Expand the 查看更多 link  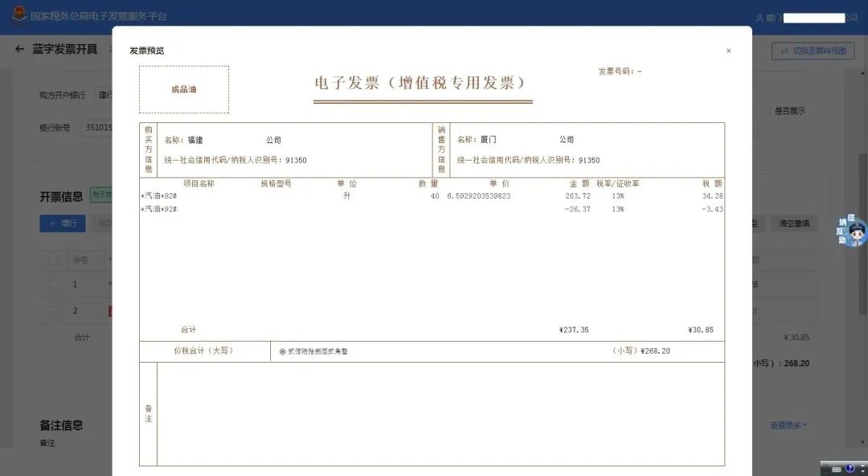pos(788,425)
